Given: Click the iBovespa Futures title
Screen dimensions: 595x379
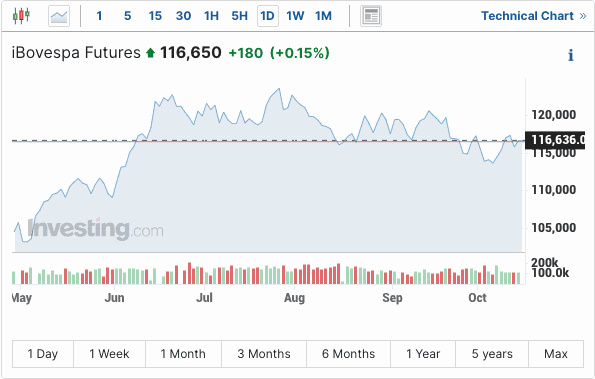Looking at the screenshot, I should pyautogui.click(x=76, y=53).
